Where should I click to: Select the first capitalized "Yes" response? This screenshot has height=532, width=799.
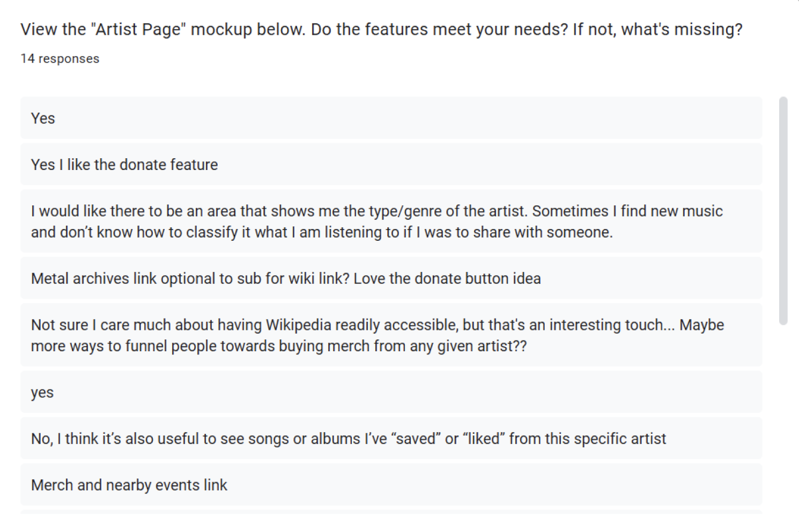click(43, 119)
